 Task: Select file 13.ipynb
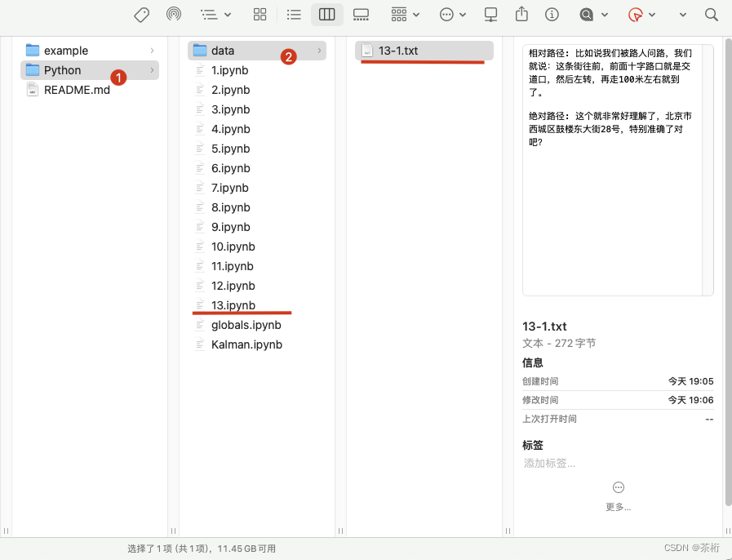257,305
